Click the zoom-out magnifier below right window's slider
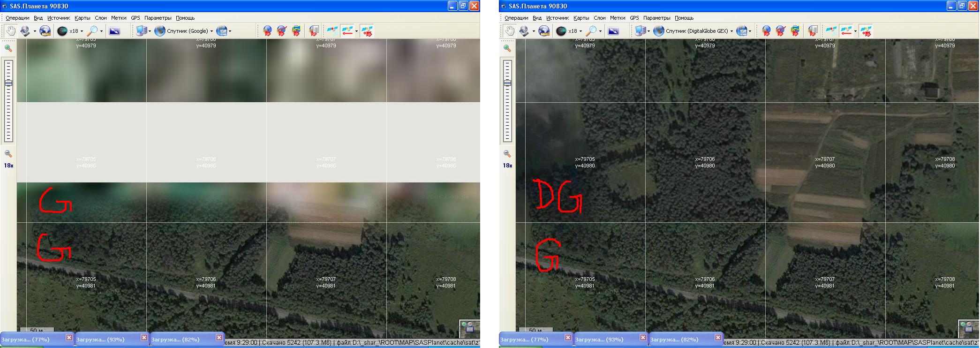Screen dimensions: 980x348 tap(507, 153)
